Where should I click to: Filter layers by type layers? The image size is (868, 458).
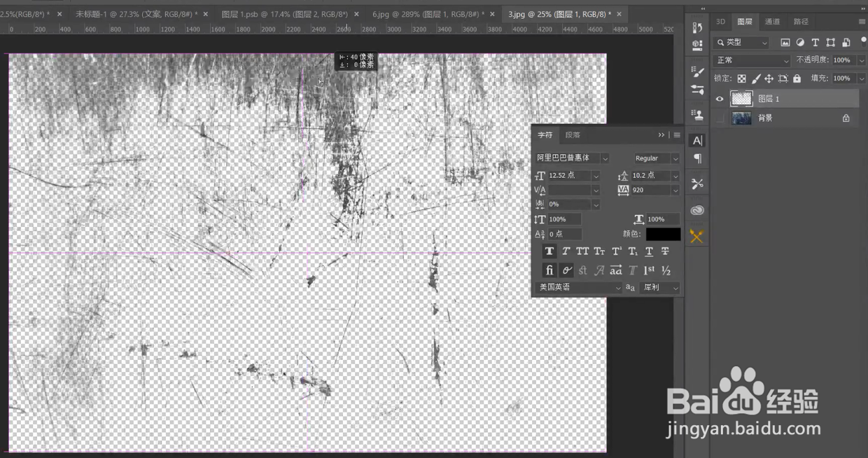[815, 43]
